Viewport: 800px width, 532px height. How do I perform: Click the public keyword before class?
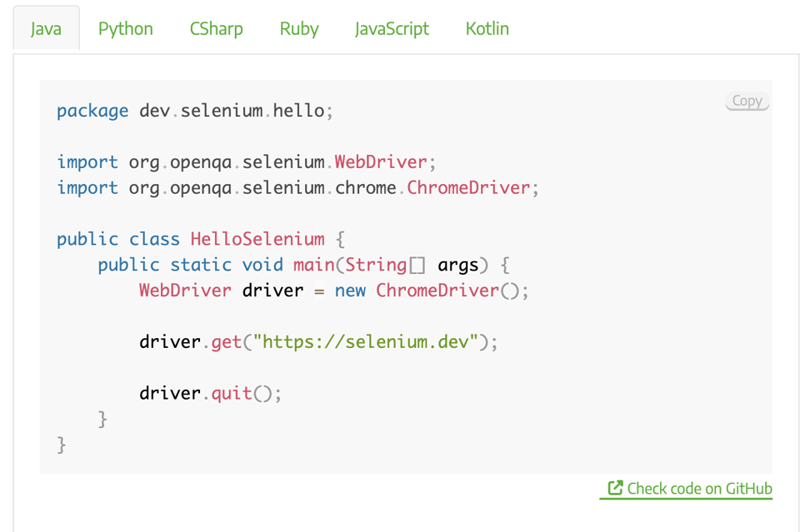(x=87, y=239)
